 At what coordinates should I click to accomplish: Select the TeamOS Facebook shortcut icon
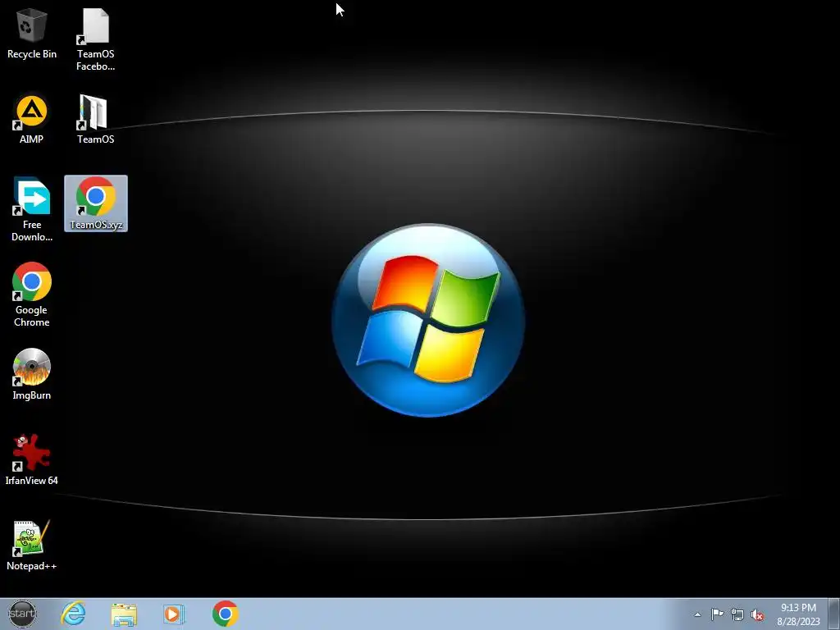click(95, 39)
